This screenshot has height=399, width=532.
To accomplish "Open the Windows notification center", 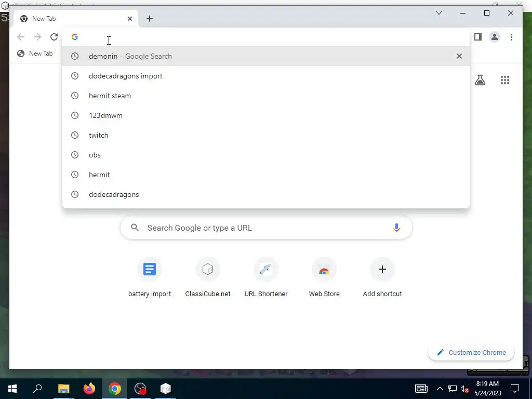I will coord(515,389).
